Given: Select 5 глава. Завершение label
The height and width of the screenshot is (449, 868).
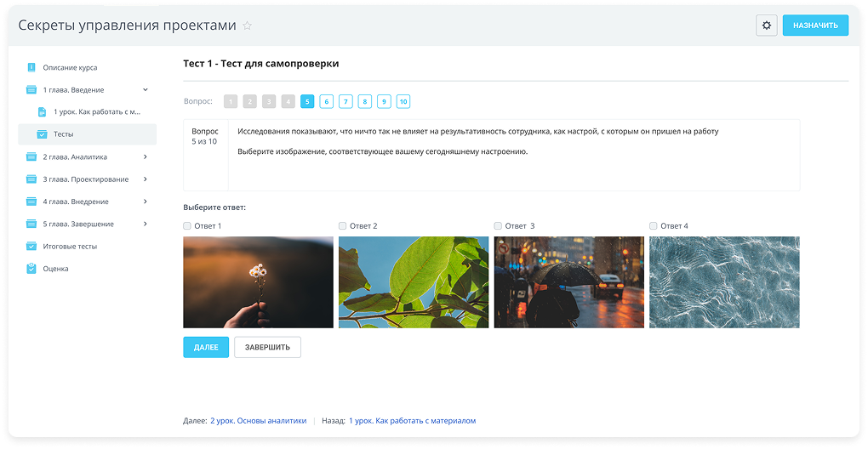Looking at the screenshot, I should [x=78, y=224].
